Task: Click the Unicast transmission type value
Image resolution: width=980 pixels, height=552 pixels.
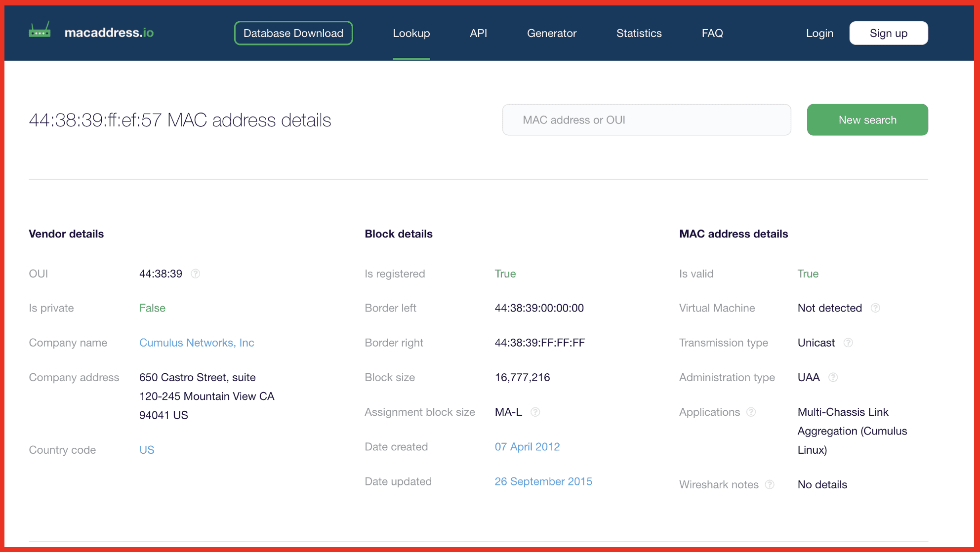Action: (x=816, y=343)
